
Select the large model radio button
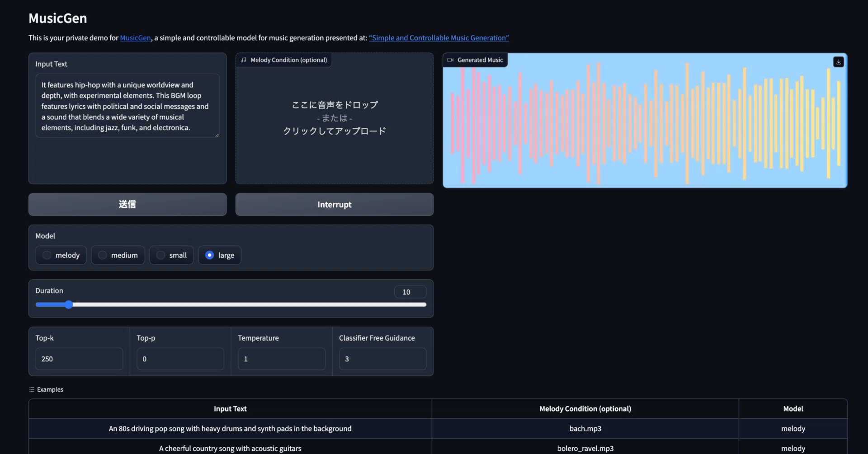pos(209,255)
